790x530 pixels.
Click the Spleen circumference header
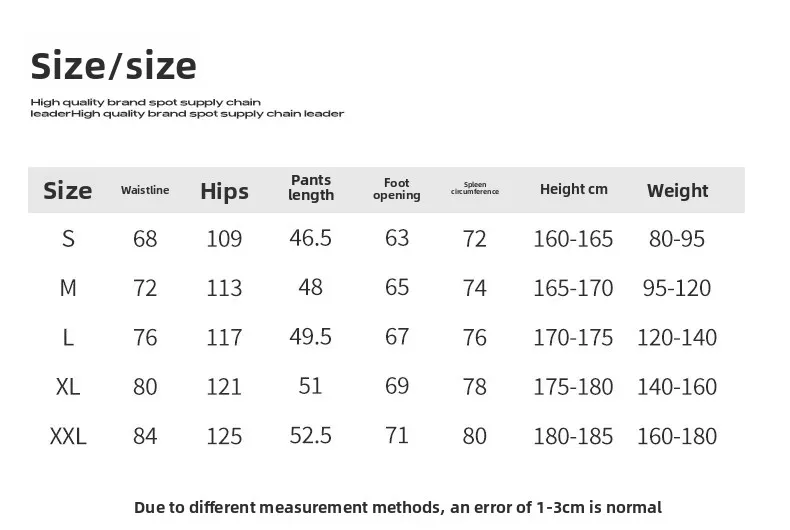(475, 188)
